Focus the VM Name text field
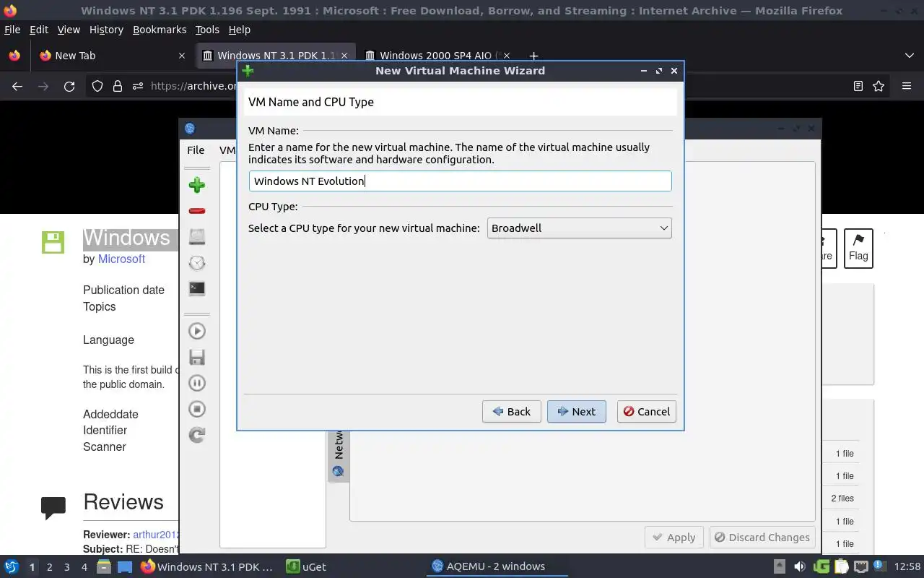This screenshot has height=578, width=924. (x=460, y=181)
